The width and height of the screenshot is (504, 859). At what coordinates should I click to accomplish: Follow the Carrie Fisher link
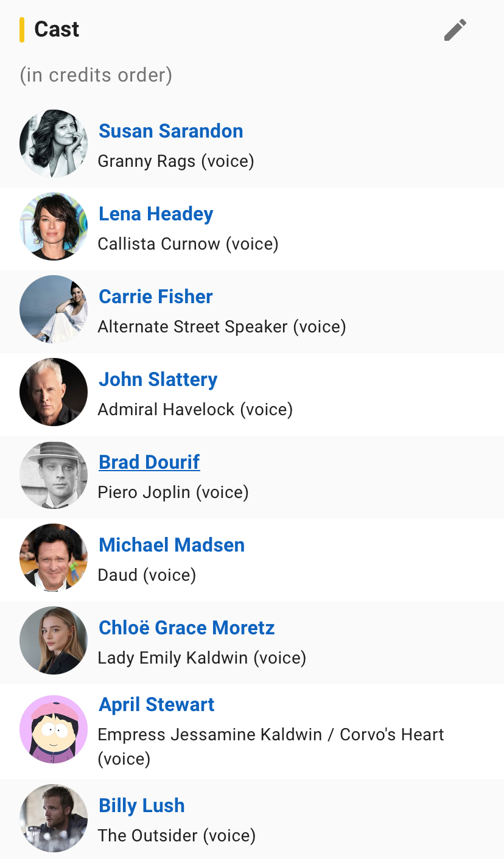point(156,296)
